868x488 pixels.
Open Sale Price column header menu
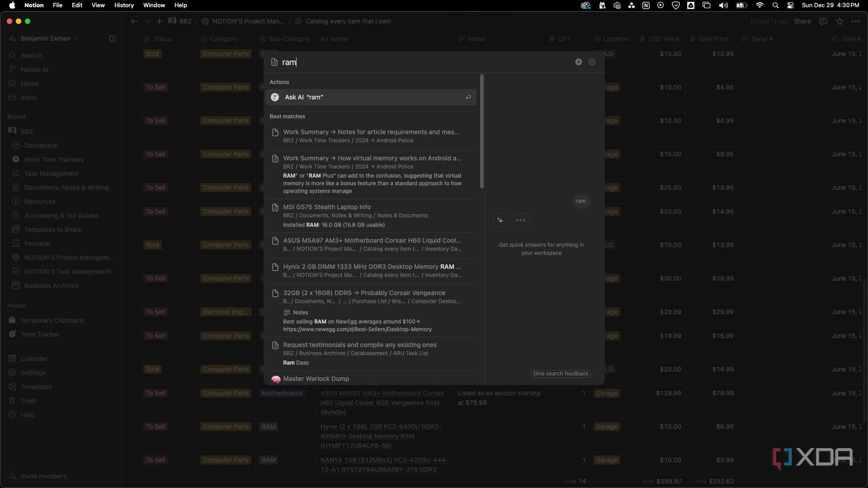709,39
